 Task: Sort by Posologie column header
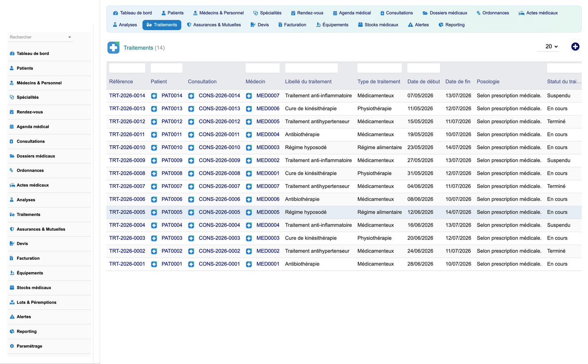click(x=488, y=82)
